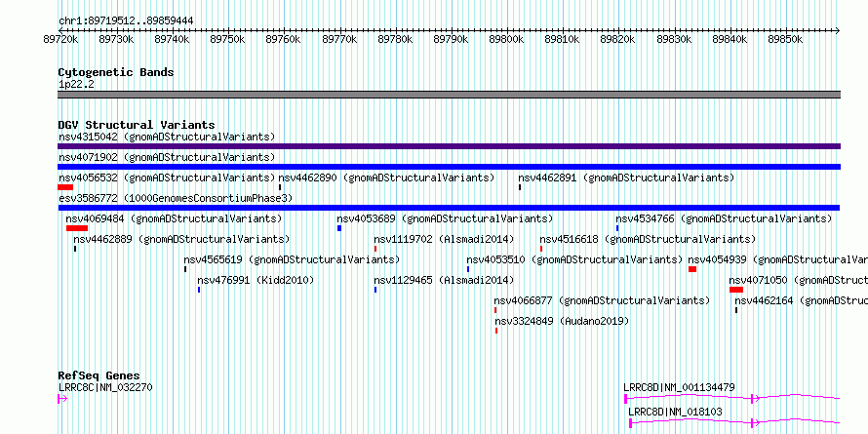
Task: Open the nsv4056532 variant label
Action: [167, 178]
